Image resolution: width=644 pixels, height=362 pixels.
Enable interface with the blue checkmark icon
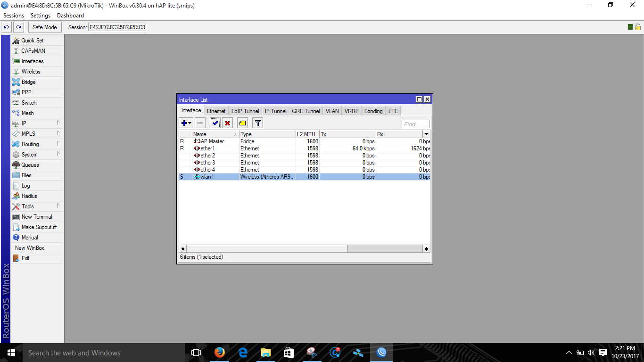(x=215, y=123)
